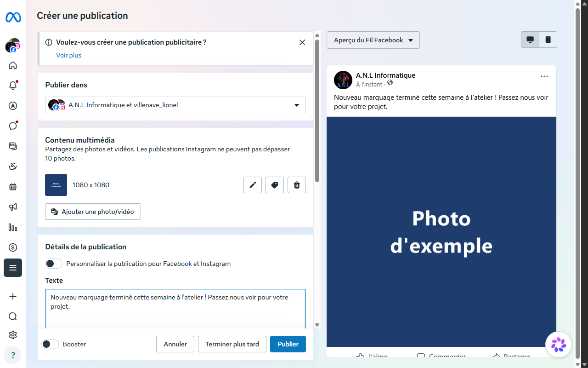
Task: Click Ajouter une photo/vidéo button
Action: click(93, 212)
